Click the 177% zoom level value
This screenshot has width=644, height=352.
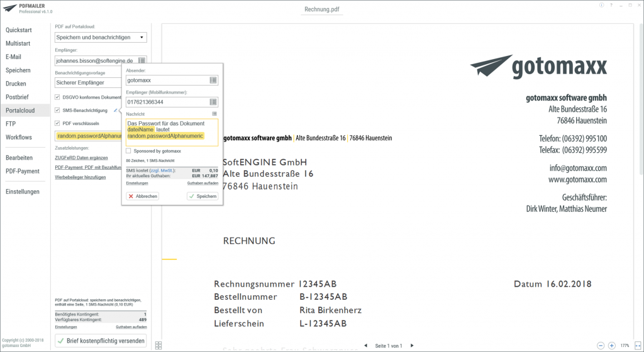625,346
